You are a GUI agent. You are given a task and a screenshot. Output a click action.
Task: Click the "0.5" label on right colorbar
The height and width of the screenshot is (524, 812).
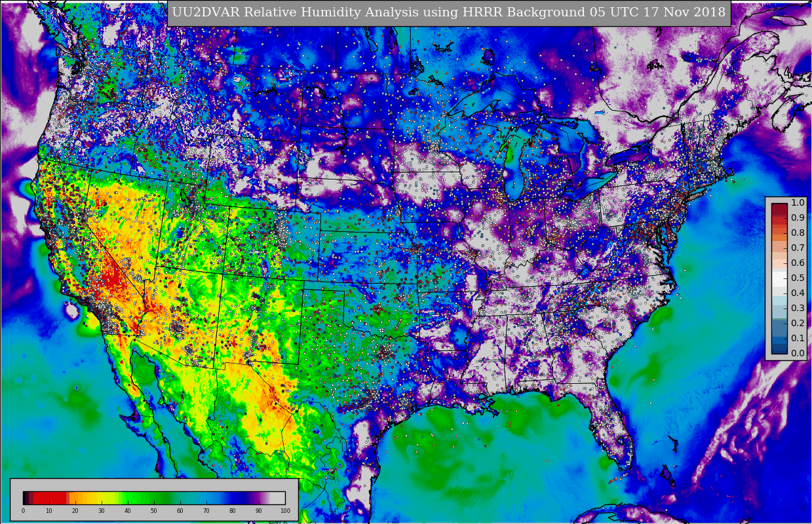tap(798, 278)
